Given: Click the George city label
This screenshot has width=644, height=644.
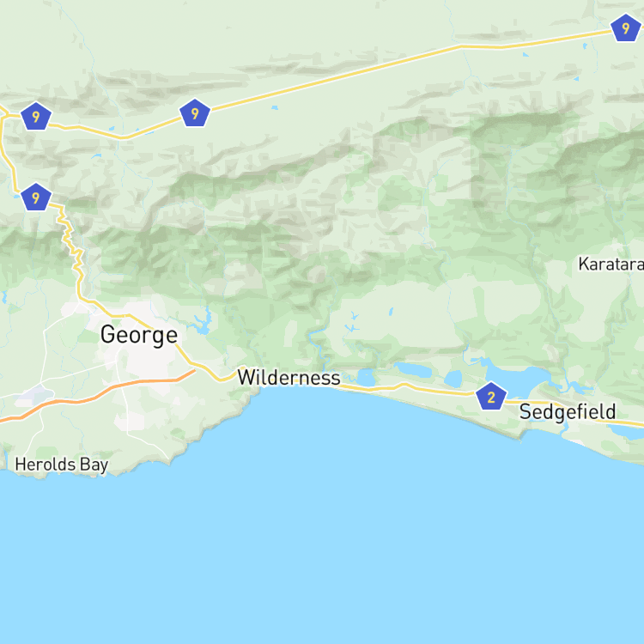Looking at the screenshot, I should coord(139,335).
